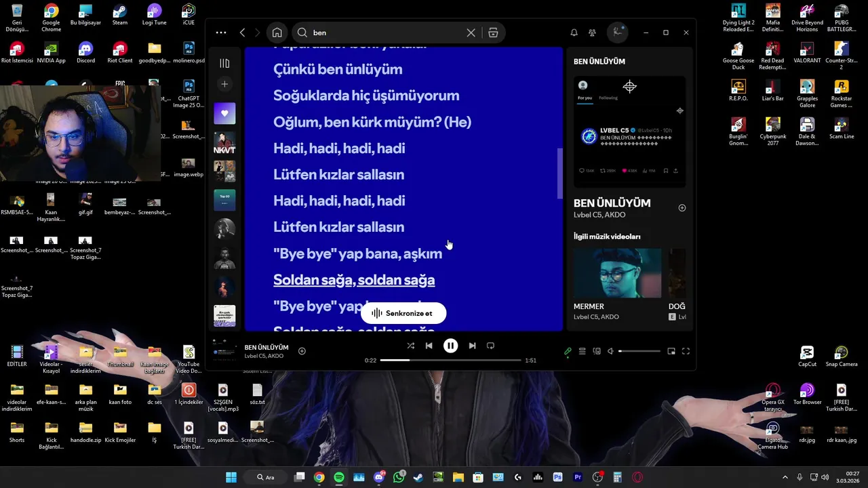Switch Spotify to full screen
This screenshot has width=868, height=488.
686,351
